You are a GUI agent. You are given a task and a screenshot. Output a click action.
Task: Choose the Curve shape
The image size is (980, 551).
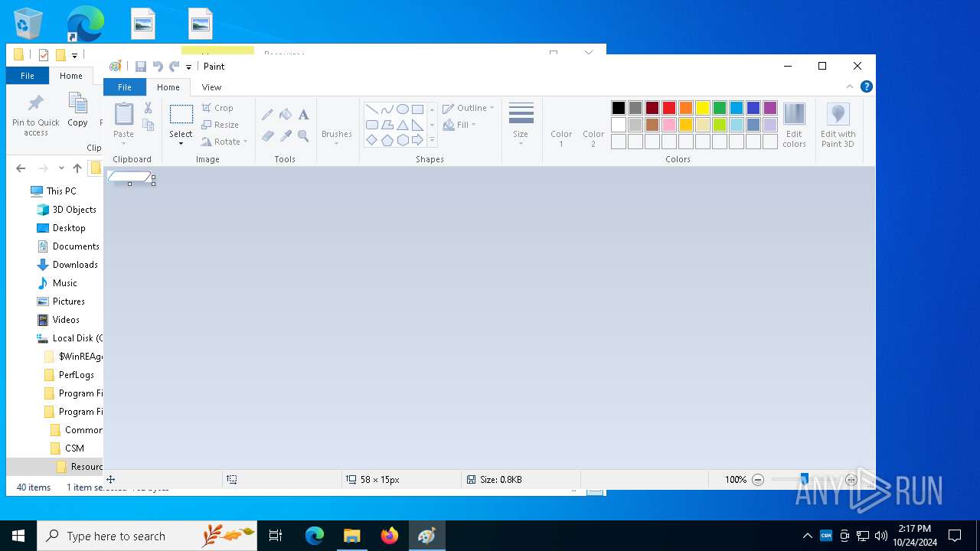[387, 109]
